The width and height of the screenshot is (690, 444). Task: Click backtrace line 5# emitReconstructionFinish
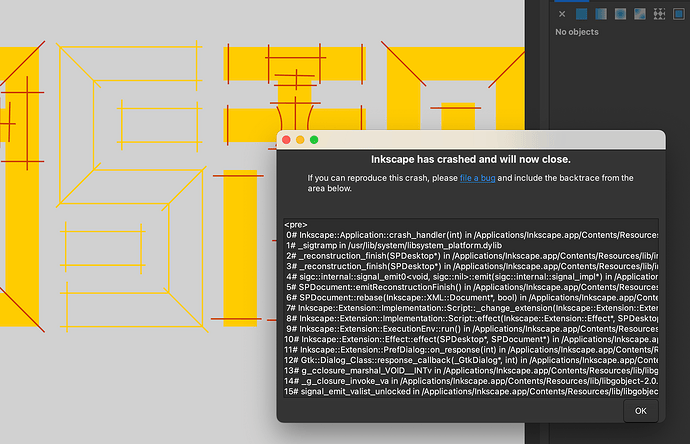(x=471, y=287)
